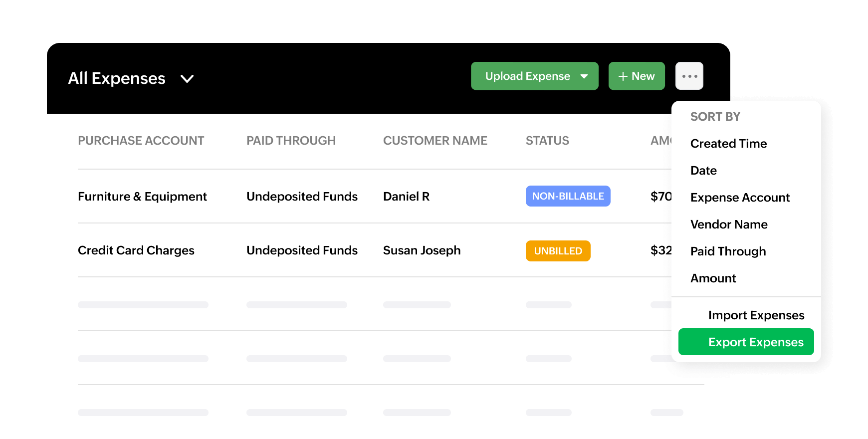The image size is (868, 439).
Task: Click the Status column header
Action: (547, 141)
